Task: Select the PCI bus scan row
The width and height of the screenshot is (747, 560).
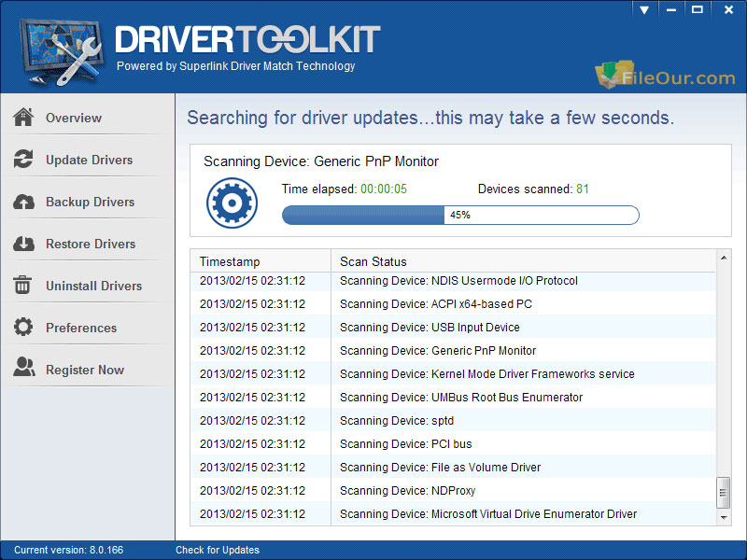Action: (x=453, y=444)
